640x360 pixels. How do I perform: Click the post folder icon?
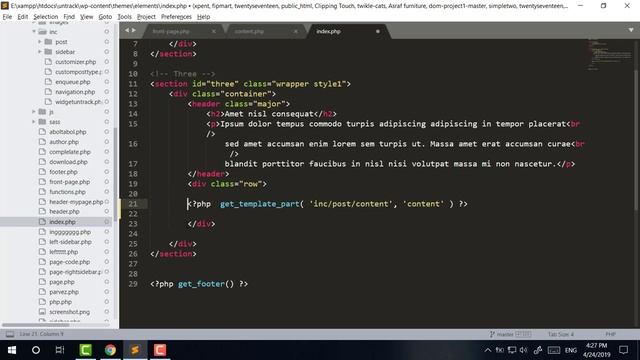point(49,42)
